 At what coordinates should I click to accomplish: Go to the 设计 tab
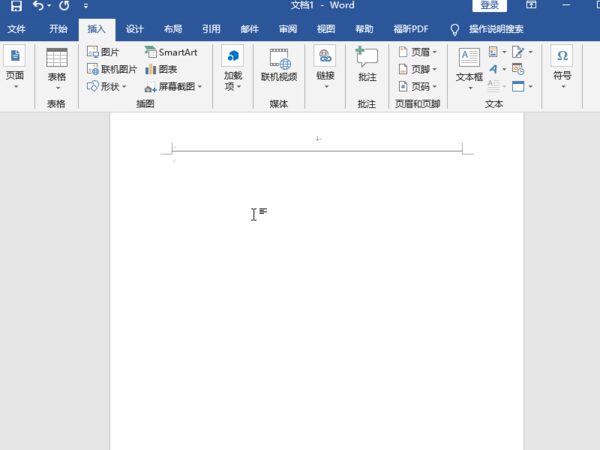tap(135, 29)
